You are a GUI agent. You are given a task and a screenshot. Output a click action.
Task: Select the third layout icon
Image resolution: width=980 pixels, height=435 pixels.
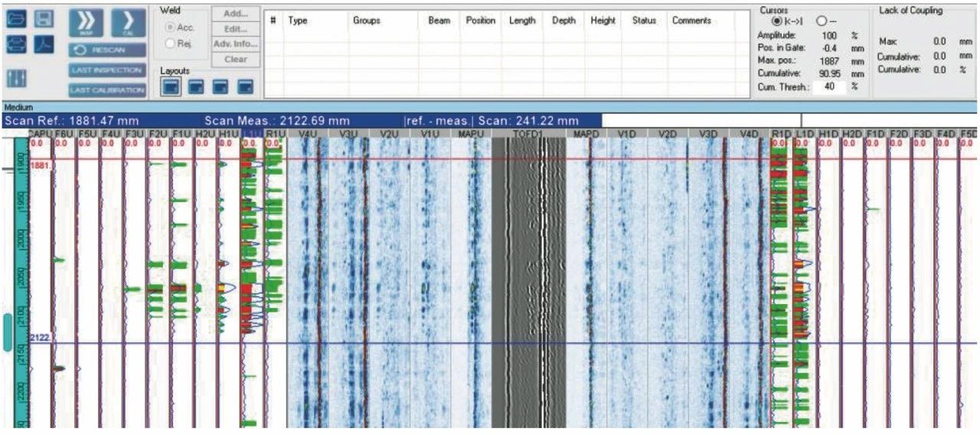(220, 87)
